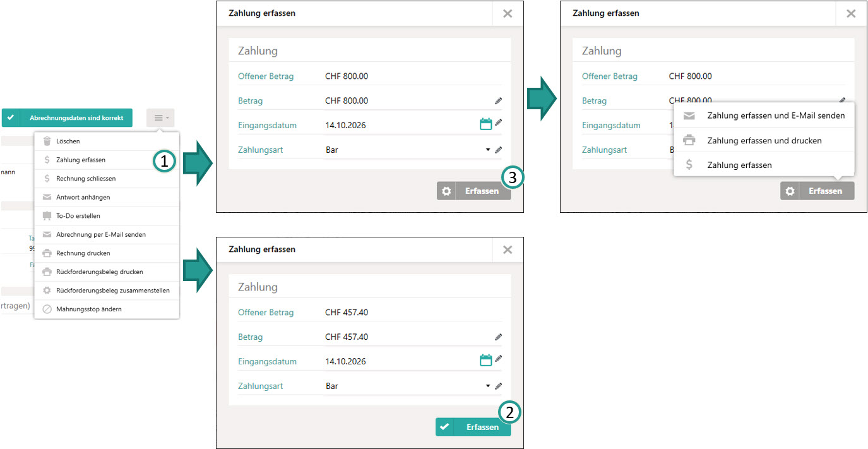This screenshot has width=868, height=449.
Task: Open calendar icon in top-middle dialog
Action: tap(485, 124)
